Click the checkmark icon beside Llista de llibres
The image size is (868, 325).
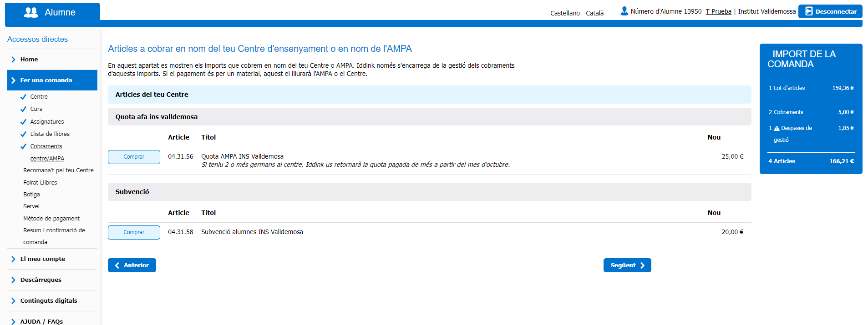(x=23, y=134)
